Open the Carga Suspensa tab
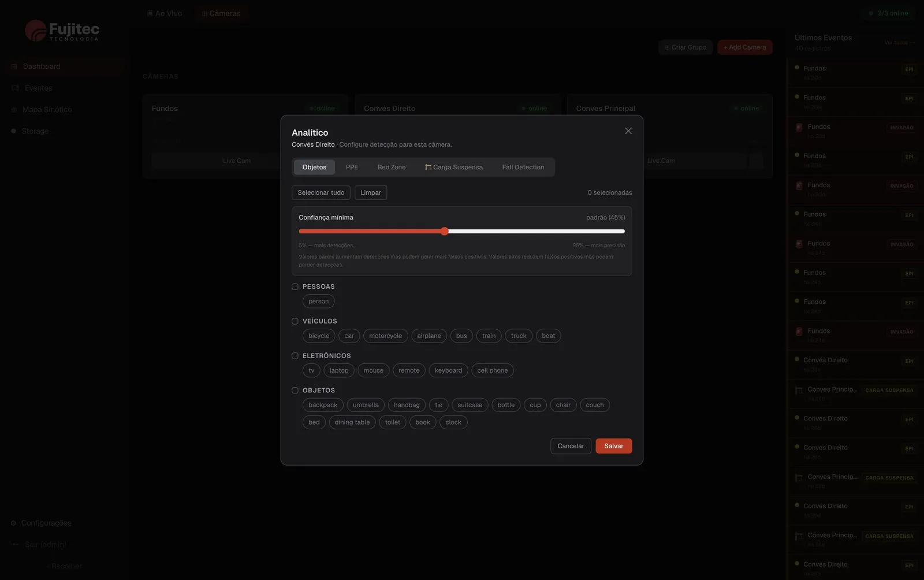924x580 pixels. click(x=454, y=167)
